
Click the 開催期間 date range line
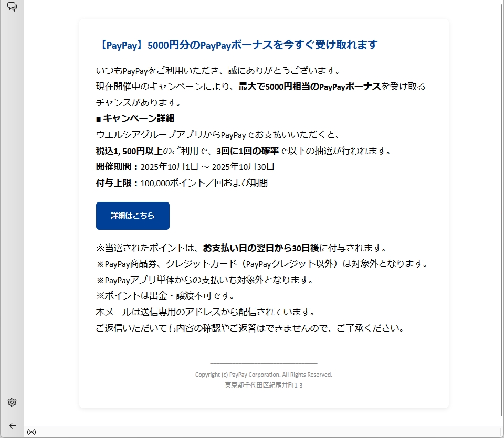[185, 167]
